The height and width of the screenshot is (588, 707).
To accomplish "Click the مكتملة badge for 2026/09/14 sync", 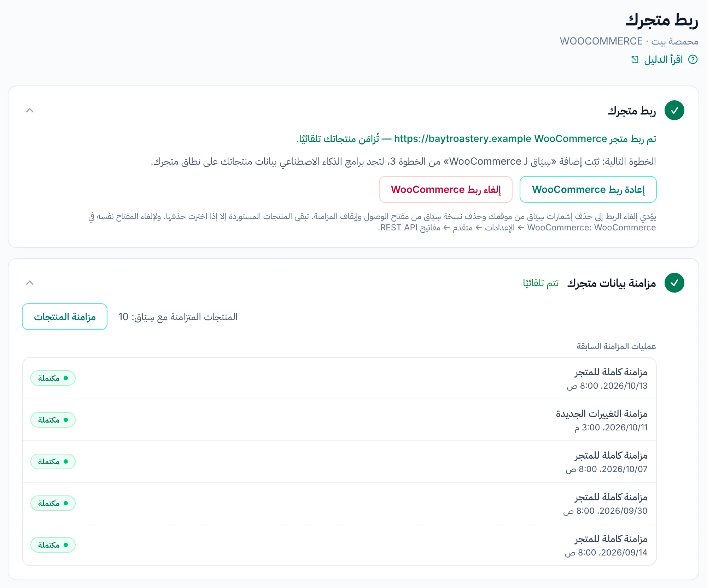I will point(53,545).
